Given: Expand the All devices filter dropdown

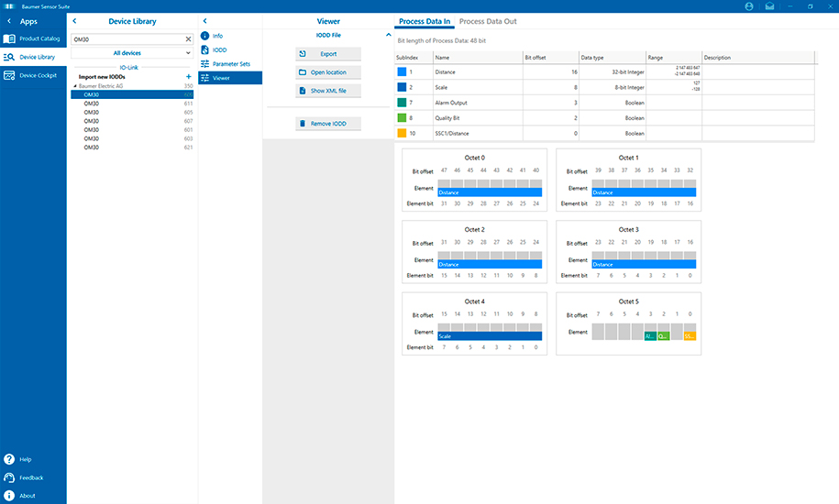Looking at the screenshot, I should 132,53.
